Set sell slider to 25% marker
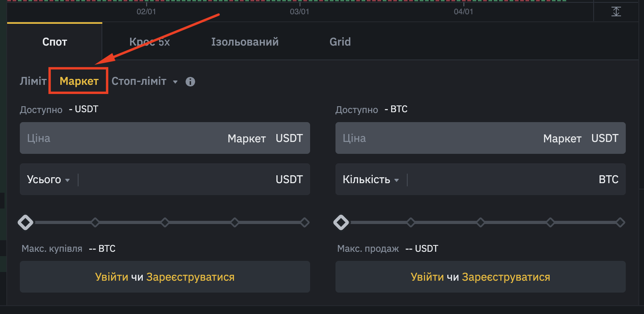644x314 pixels. pos(411,222)
